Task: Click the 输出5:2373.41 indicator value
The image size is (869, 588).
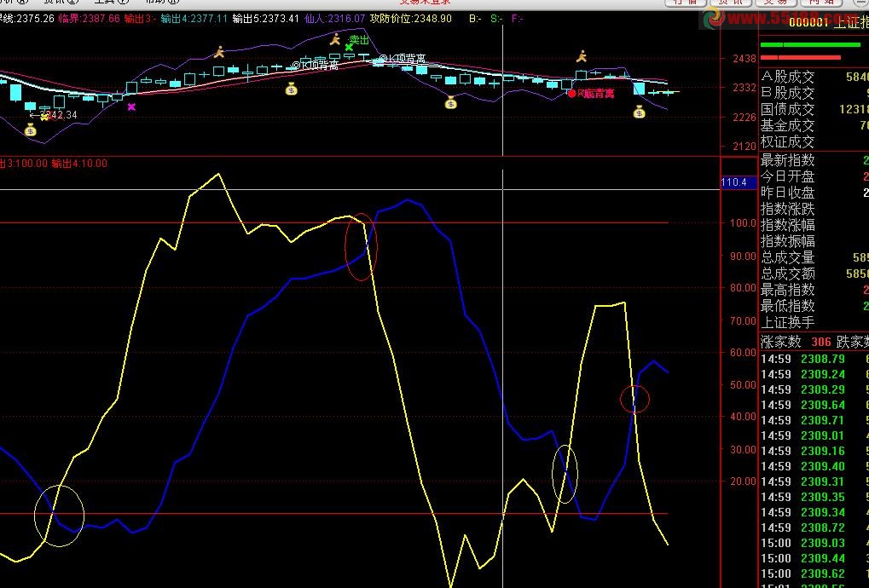Action: (x=265, y=19)
